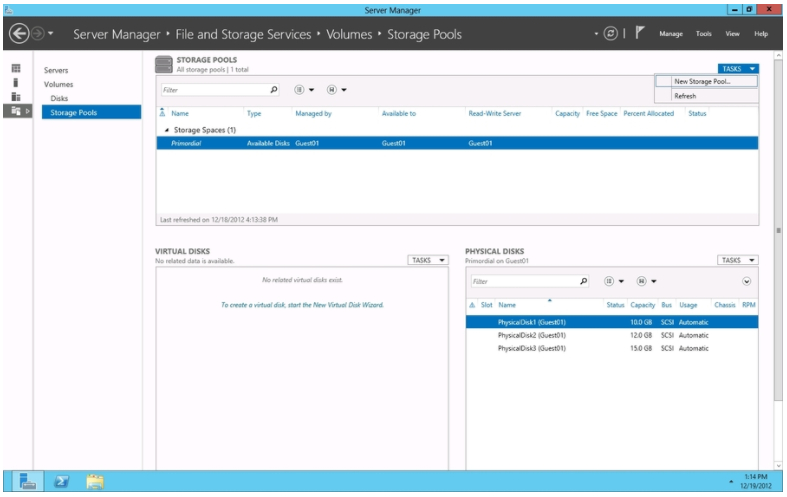Choose New Storage Pool... menu entry
787x497 pixels.
click(707, 81)
